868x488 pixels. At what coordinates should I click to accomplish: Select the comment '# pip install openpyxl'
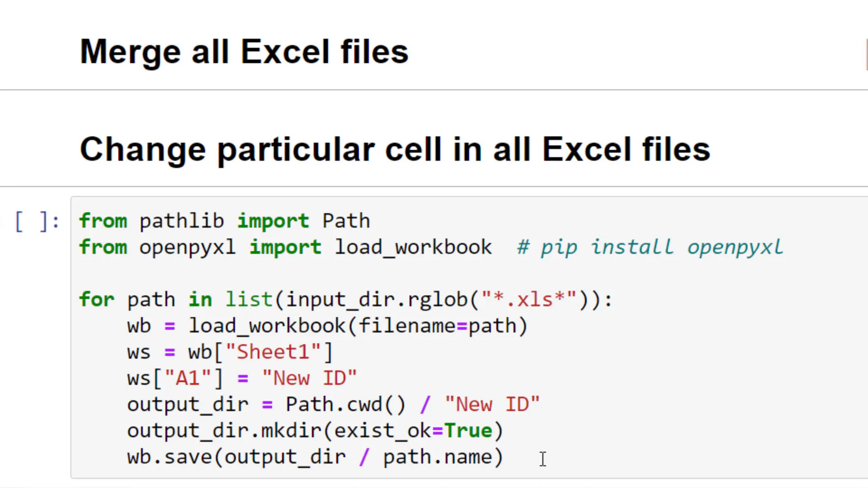650,247
